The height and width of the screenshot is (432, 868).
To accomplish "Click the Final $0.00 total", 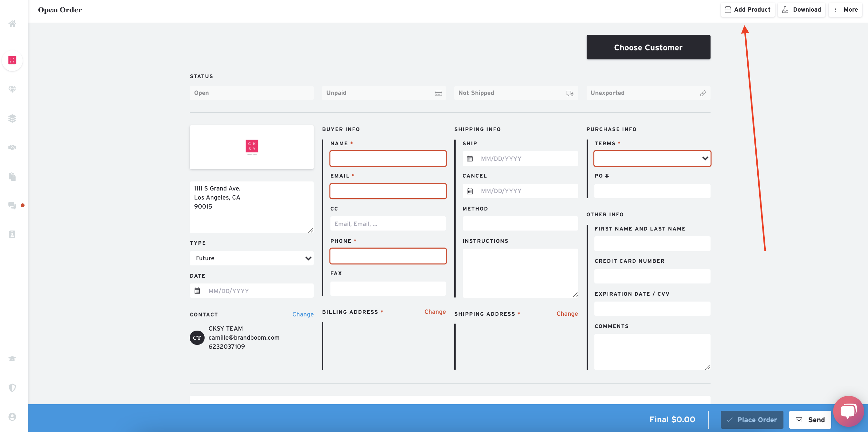I will pos(672,419).
